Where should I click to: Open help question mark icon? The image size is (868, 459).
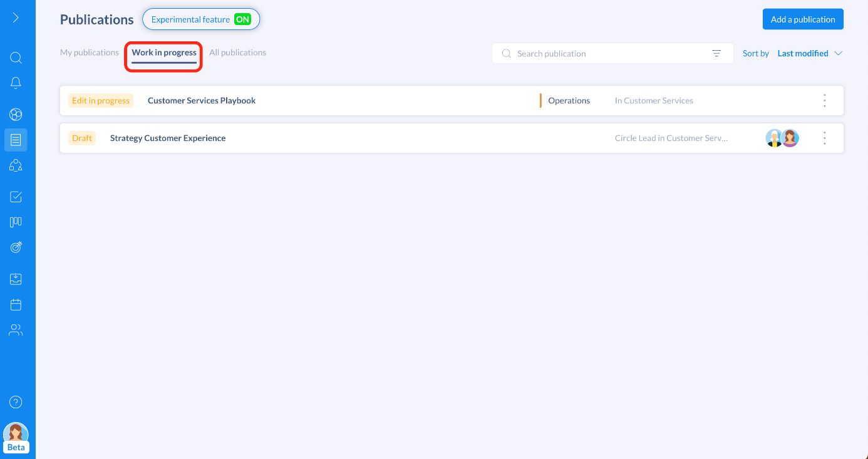[x=16, y=402]
